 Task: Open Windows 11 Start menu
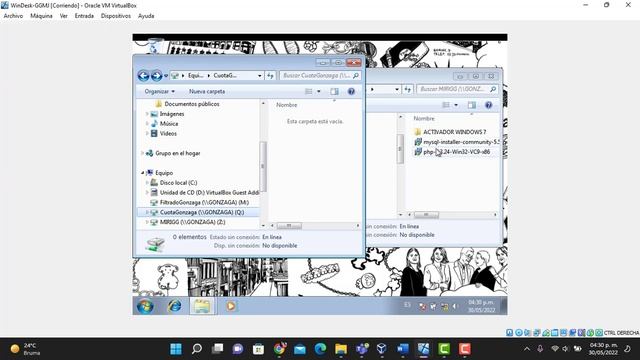(176, 349)
